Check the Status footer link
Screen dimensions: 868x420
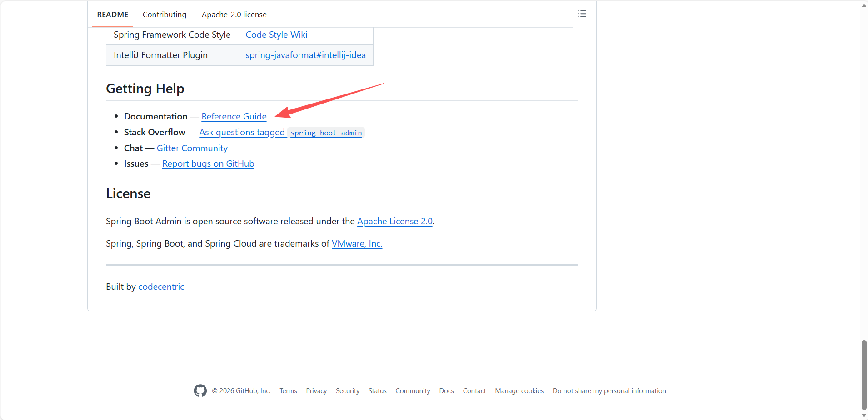[x=378, y=391]
